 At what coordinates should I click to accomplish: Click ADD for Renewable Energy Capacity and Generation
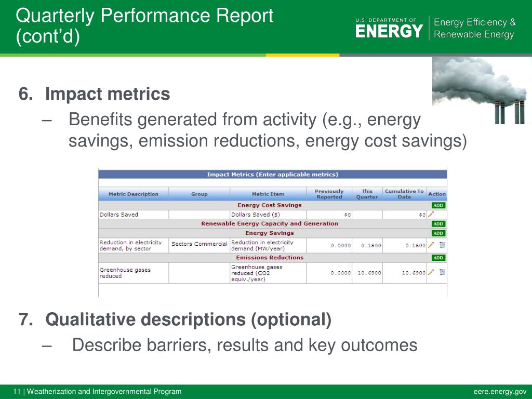[x=438, y=224]
